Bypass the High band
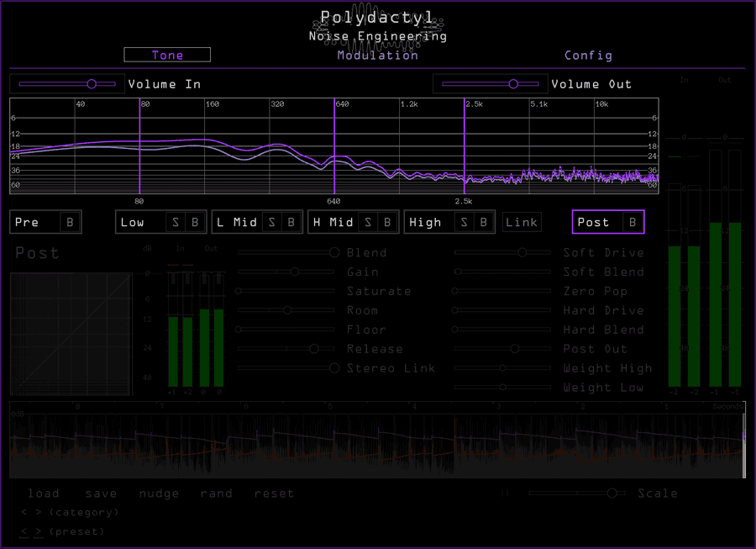This screenshot has height=549, width=756. 484,223
